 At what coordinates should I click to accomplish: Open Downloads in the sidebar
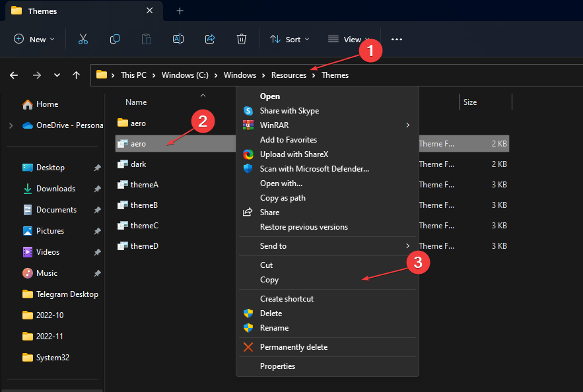point(55,189)
